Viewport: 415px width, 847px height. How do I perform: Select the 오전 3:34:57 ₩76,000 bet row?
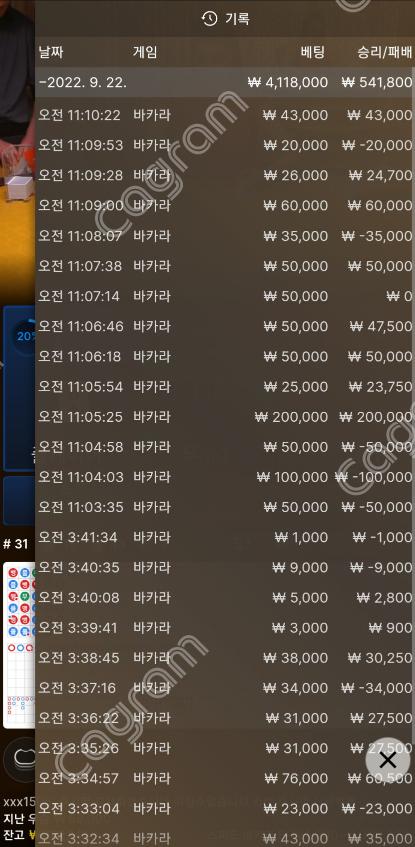[x=225, y=778]
